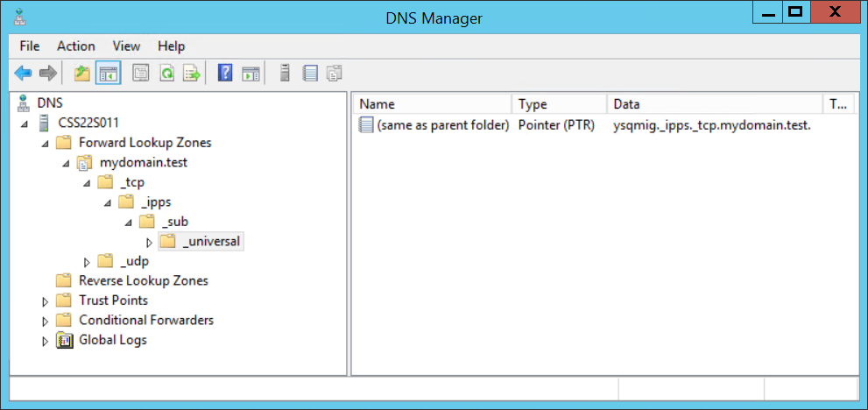The image size is (868, 410).
Task: Collapse the mydomain.test zone
Action: pos(66,163)
